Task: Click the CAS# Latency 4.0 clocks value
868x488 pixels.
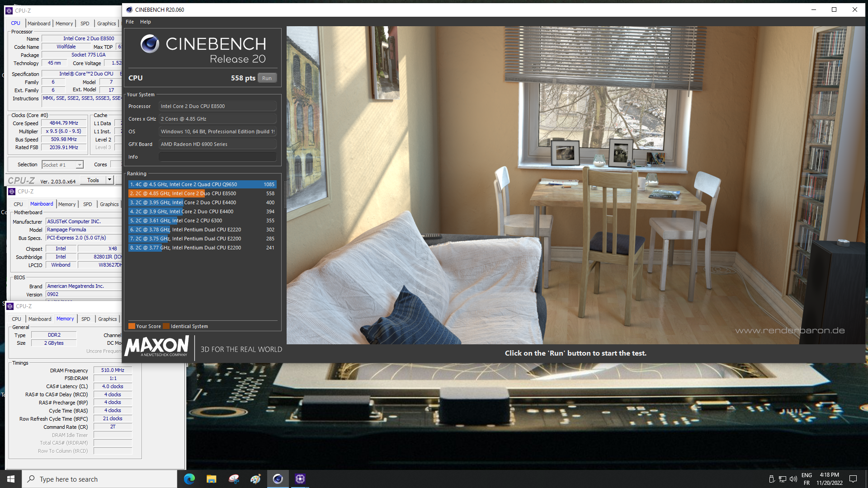Action: pyautogui.click(x=113, y=386)
